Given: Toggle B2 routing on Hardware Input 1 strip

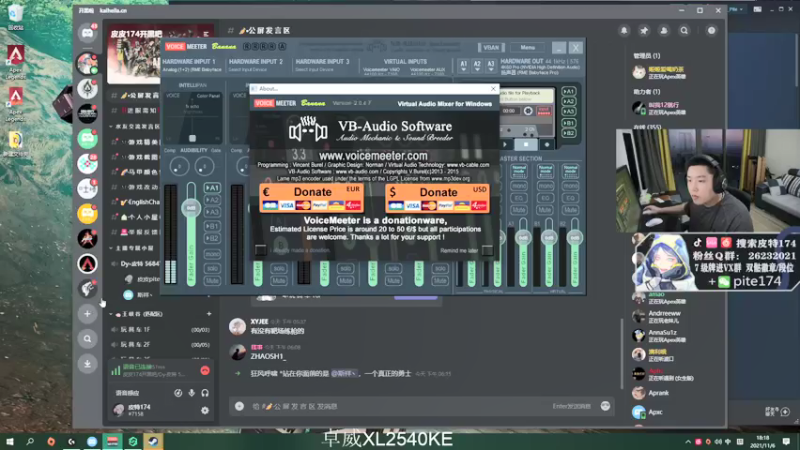Looking at the screenshot, I should pos(212,238).
